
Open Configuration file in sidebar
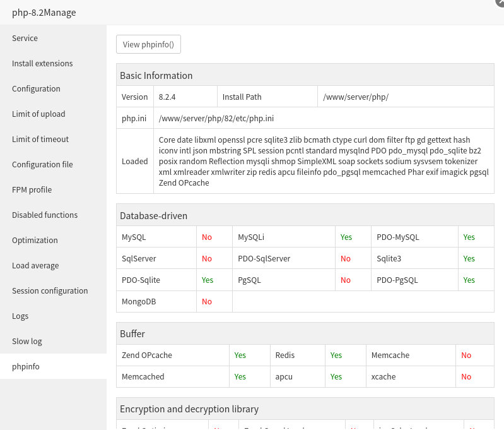point(42,165)
